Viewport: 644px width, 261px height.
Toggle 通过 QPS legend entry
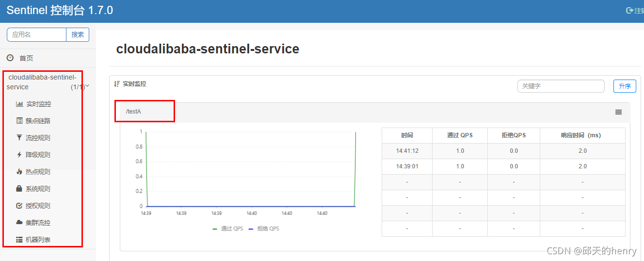[x=228, y=228]
